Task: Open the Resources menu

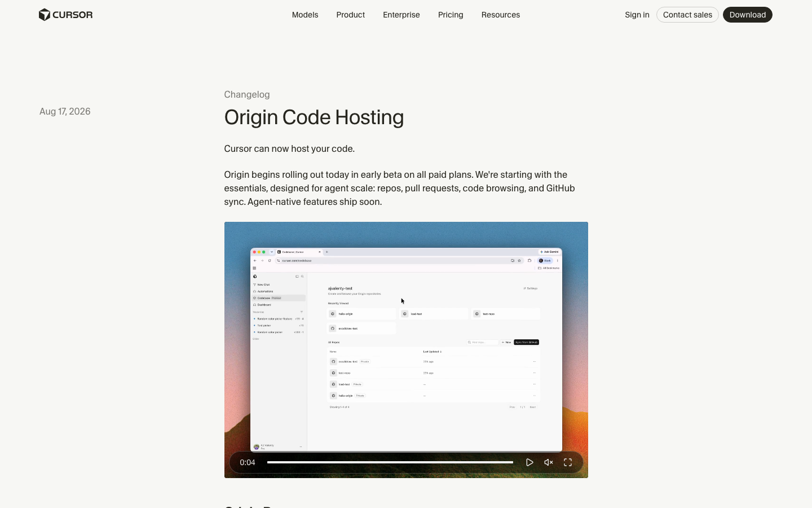Action: pos(501,15)
